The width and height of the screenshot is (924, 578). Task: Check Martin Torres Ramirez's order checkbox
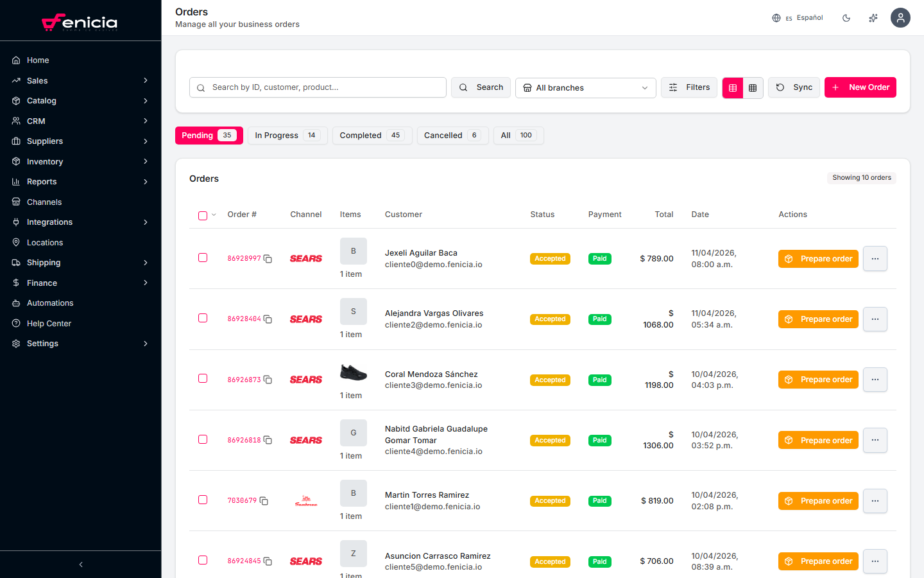click(203, 500)
